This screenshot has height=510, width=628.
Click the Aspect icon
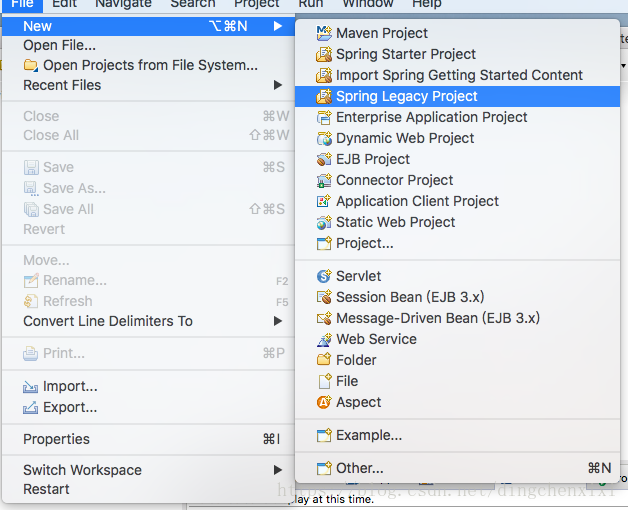[x=324, y=402]
